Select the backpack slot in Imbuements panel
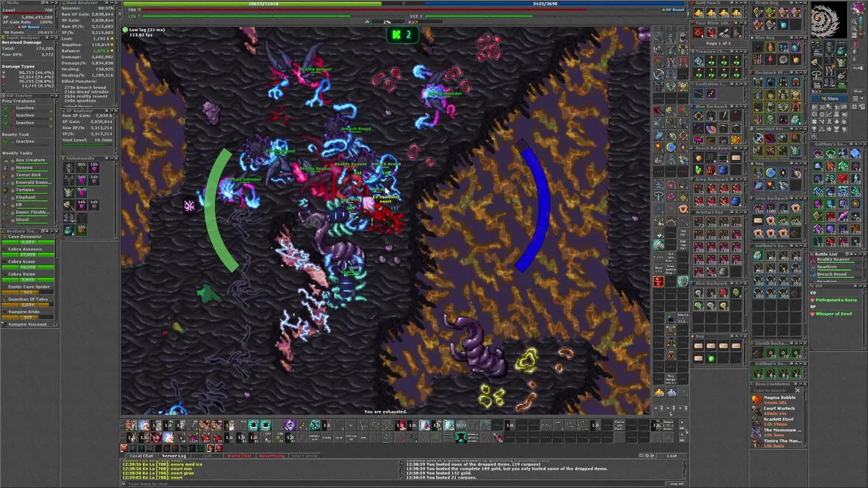The width and height of the screenshot is (868, 488). (68, 231)
